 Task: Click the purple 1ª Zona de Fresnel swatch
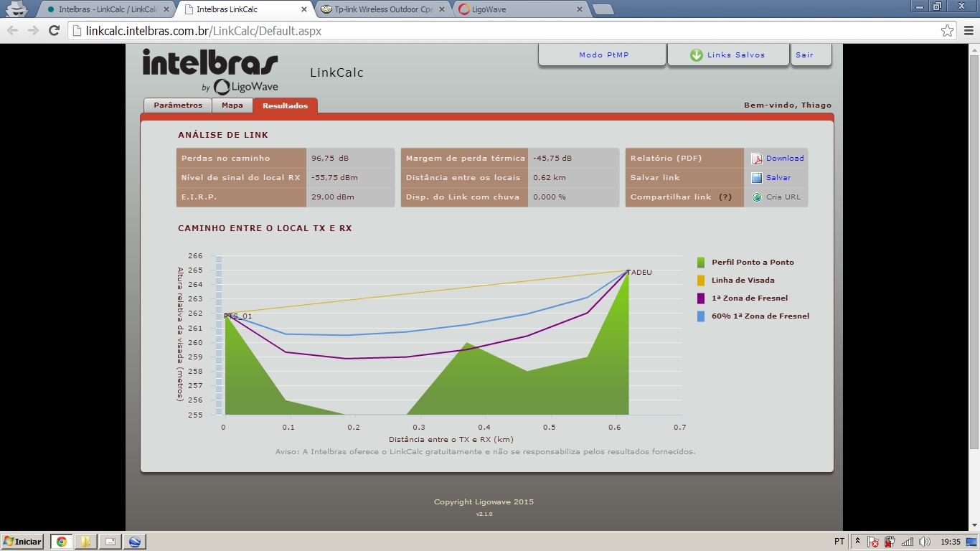[701, 298]
